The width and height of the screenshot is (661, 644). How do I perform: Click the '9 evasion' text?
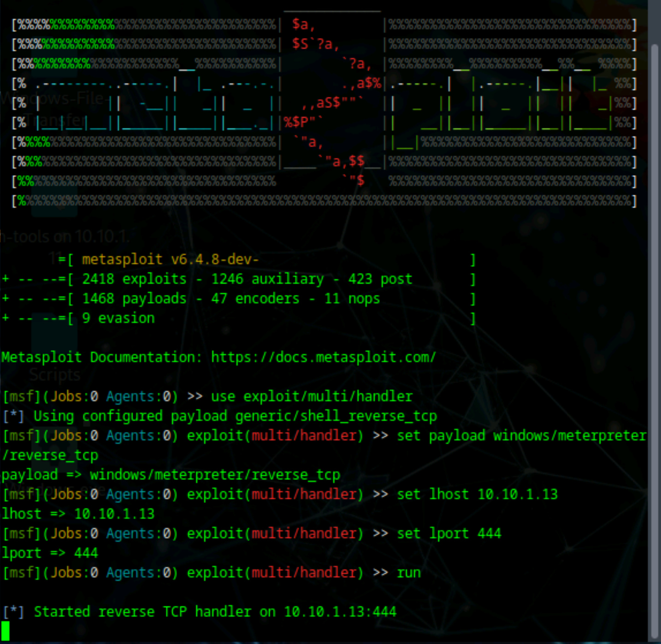point(118,318)
